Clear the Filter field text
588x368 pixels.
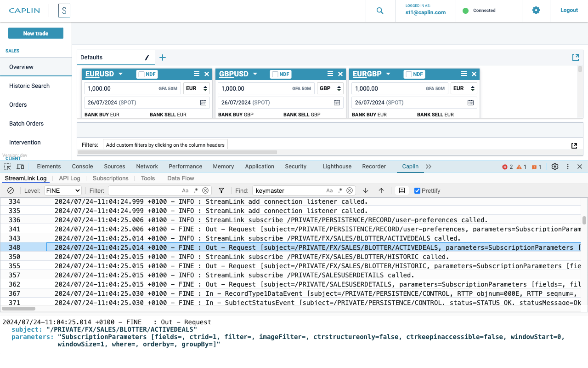[205, 190]
